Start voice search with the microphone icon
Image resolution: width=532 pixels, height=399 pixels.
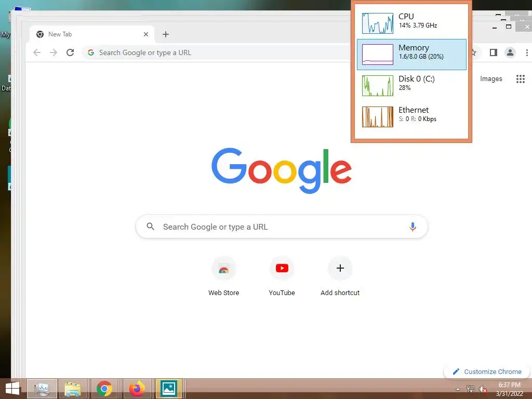pos(413,227)
